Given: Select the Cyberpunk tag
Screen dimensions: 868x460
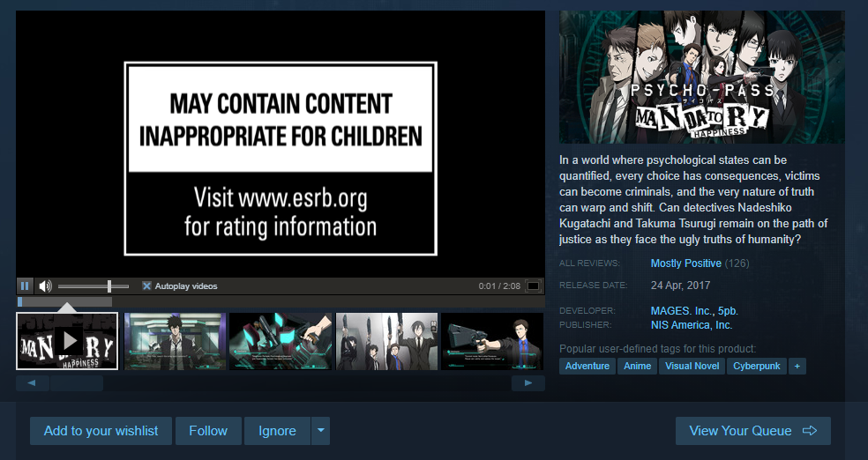Looking at the screenshot, I should [757, 366].
